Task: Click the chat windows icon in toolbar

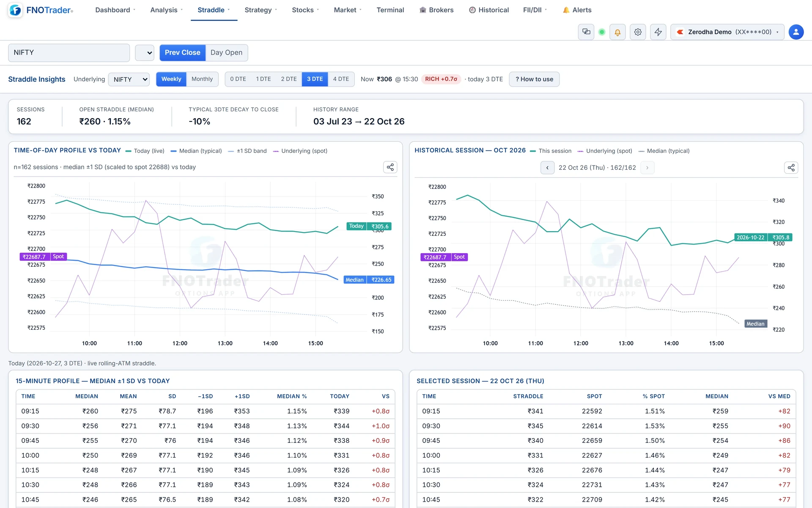Action: pos(586,32)
